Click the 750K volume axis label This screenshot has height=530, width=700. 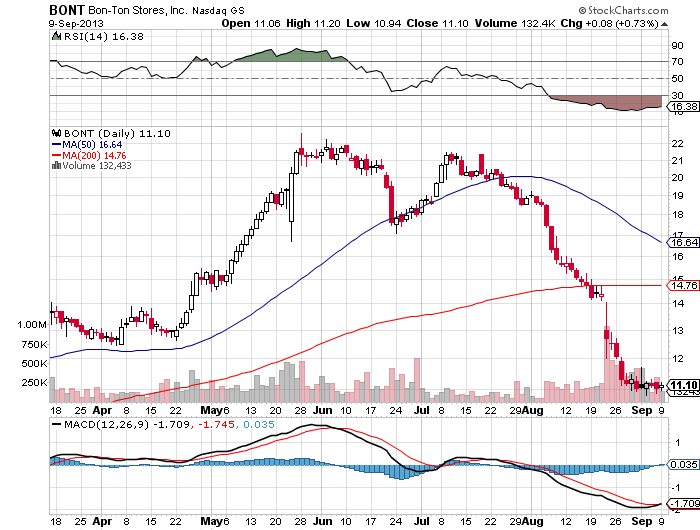click(34, 344)
